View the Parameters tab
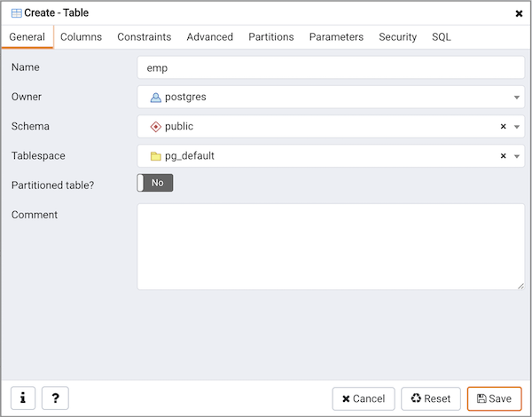 [336, 36]
